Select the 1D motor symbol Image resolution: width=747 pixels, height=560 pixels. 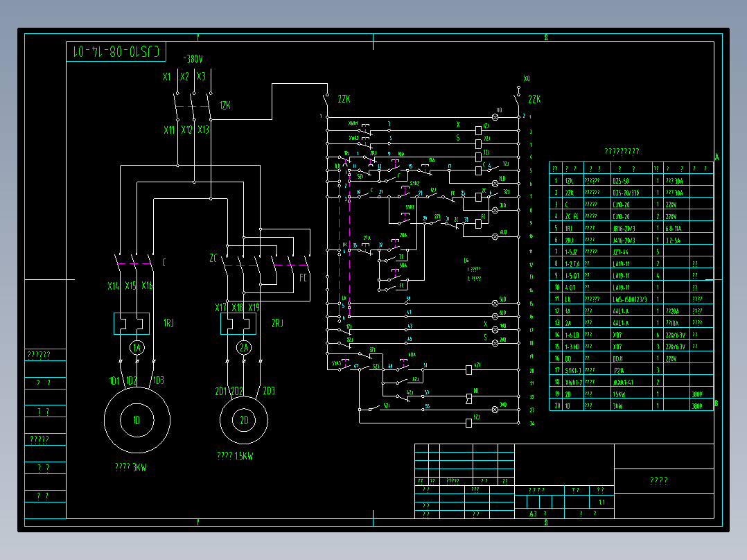pyautogui.click(x=137, y=420)
